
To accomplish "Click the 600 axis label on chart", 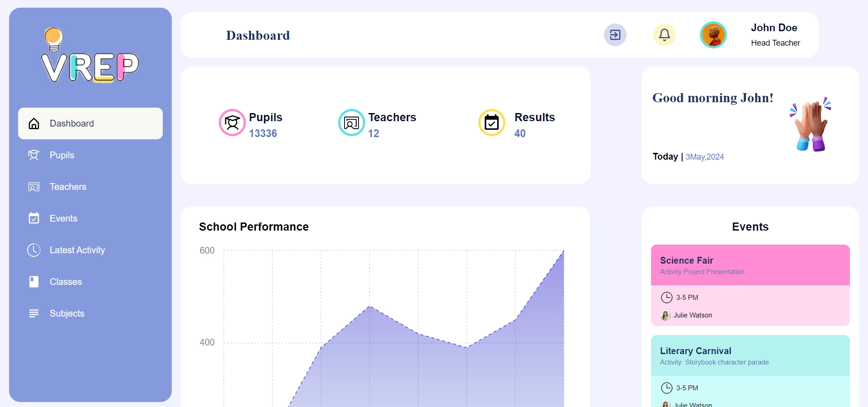I will pyautogui.click(x=207, y=251).
